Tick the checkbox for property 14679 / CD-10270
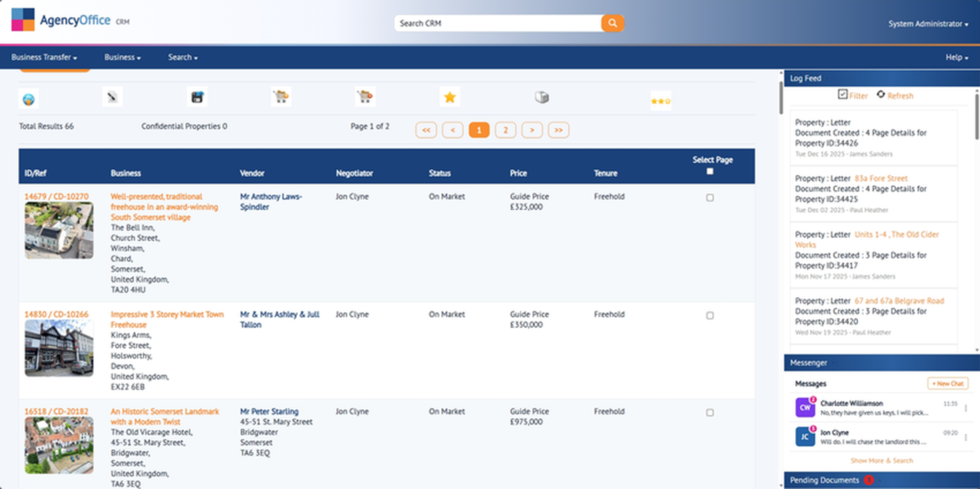The image size is (980, 489). (x=710, y=198)
